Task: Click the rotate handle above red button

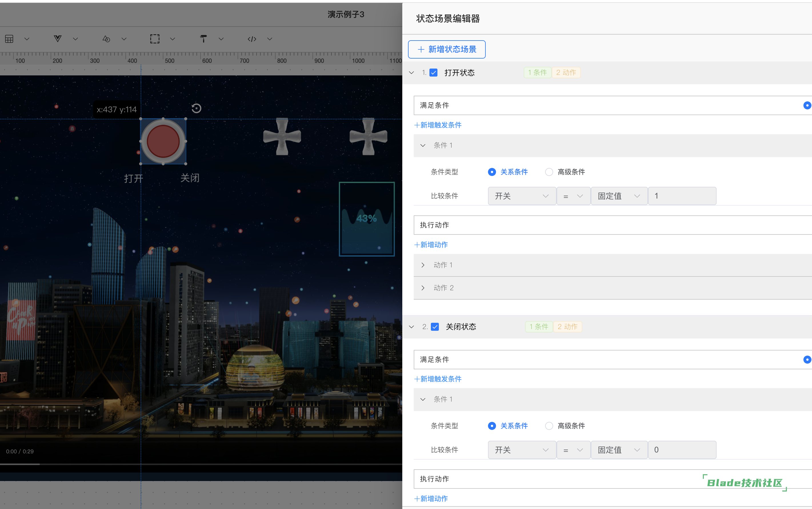Action: [x=196, y=109]
